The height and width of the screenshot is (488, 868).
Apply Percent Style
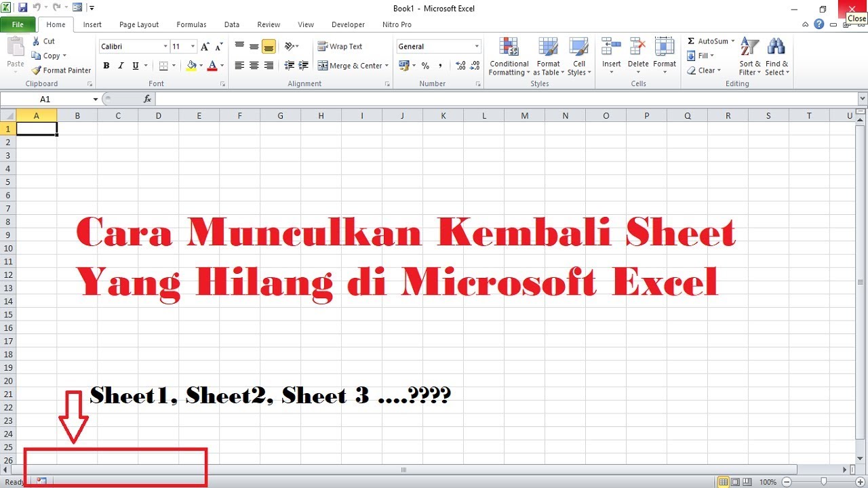425,66
